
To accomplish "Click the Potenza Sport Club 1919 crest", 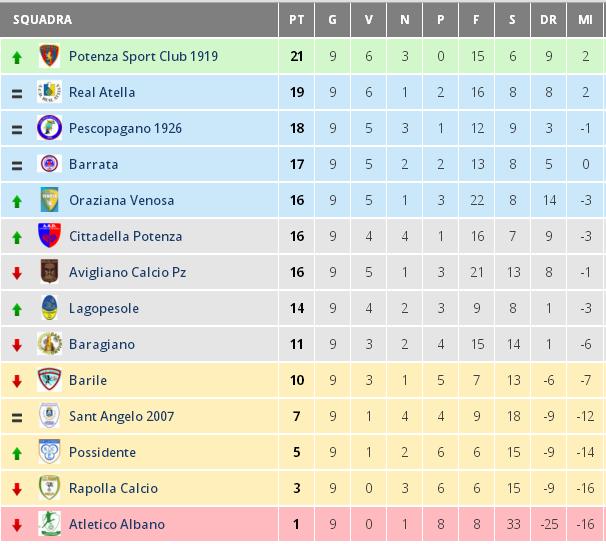I will (x=49, y=56).
